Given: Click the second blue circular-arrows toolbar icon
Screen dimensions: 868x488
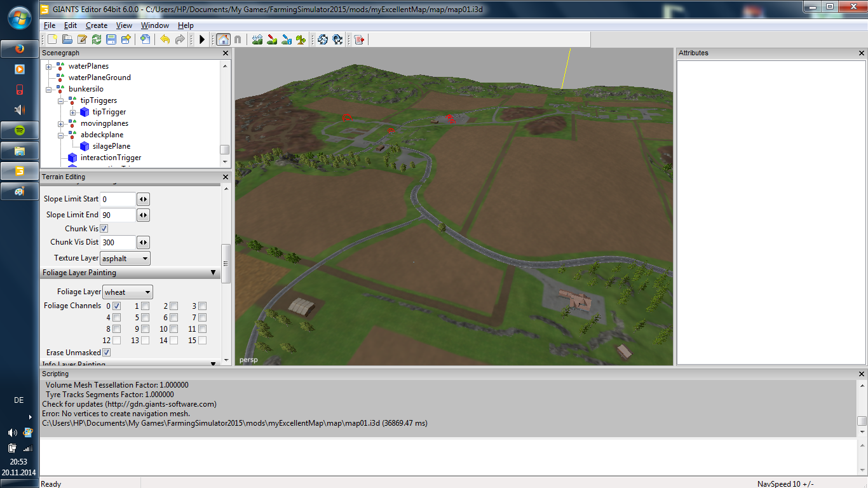Looking at the screenshot, I should 337,39.
